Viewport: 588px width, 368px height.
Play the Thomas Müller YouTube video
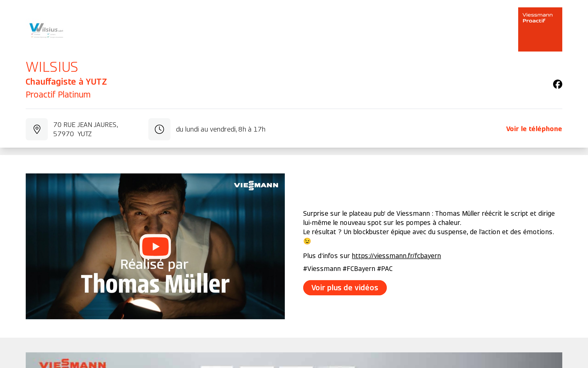155,246
